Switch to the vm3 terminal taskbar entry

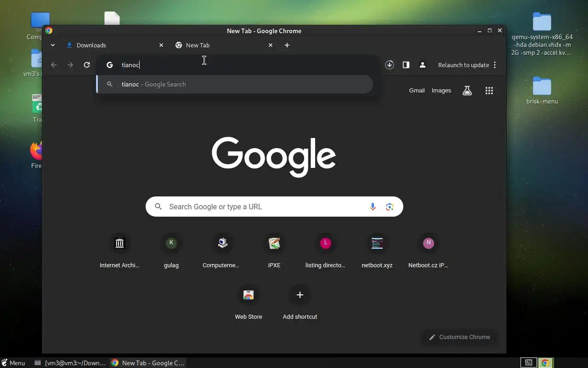(x=70, y=363)
